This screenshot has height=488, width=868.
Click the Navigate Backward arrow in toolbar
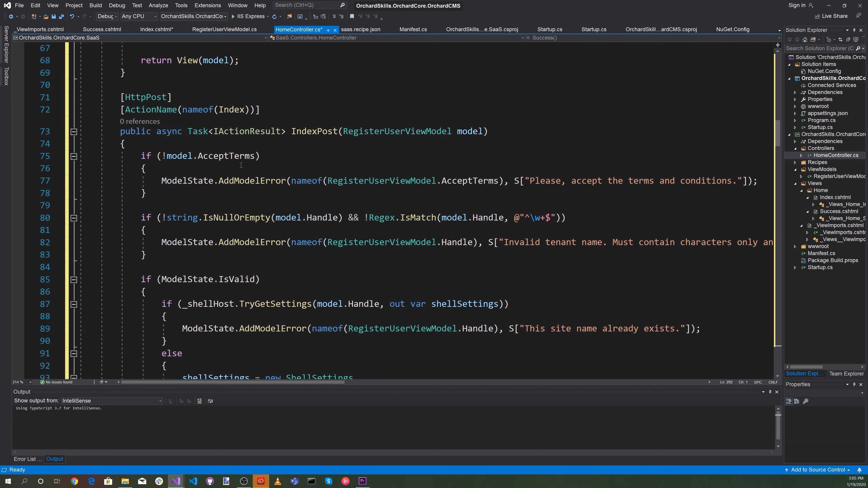pos(11,16)
